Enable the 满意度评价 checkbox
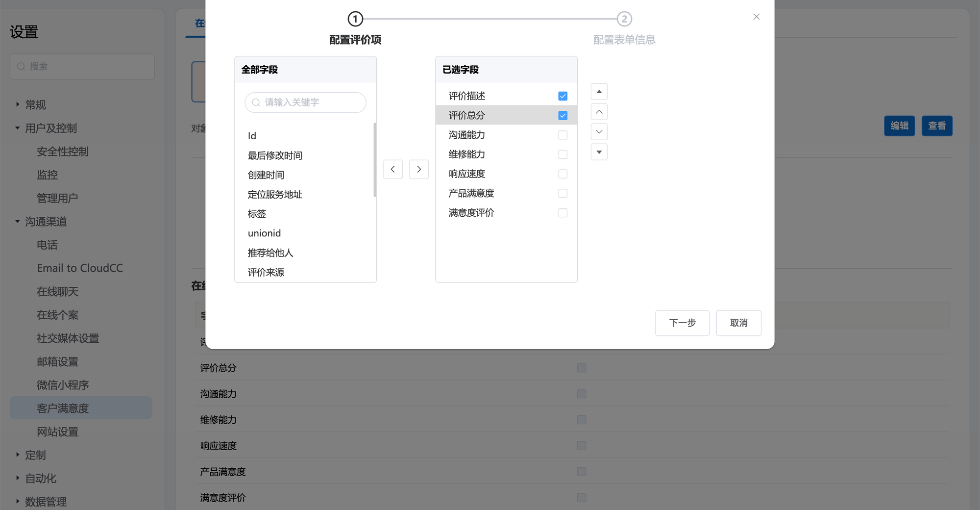Image resolution: width=980 pixels, height=510 pixels. (x=563, y=213)
